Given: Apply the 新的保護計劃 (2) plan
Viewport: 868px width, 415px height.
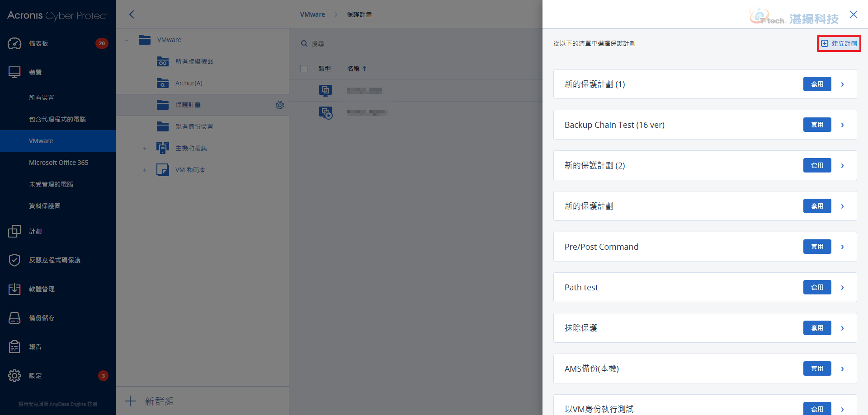Looking at the screenshot, I should (x=817, y=165).
